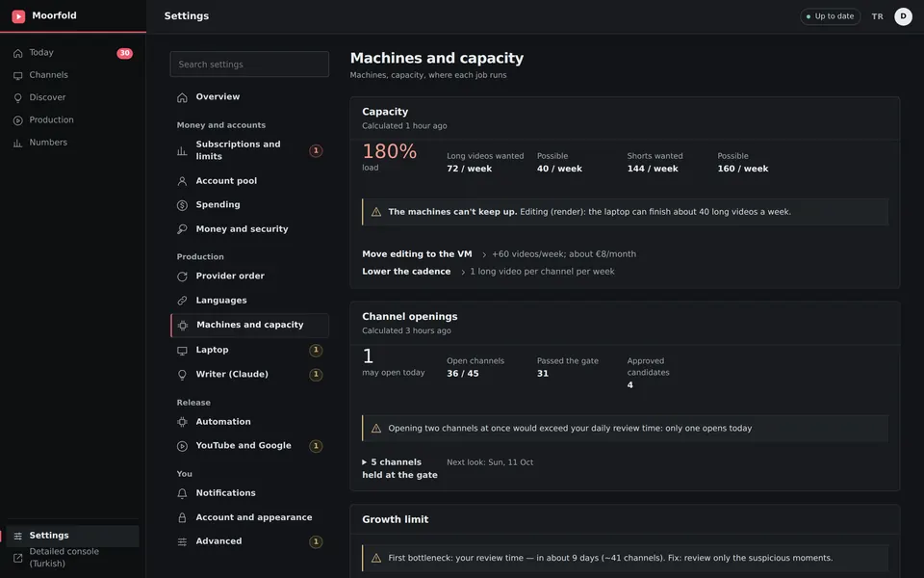Open Production via its play-circle icon

click(x=17, y=120)
